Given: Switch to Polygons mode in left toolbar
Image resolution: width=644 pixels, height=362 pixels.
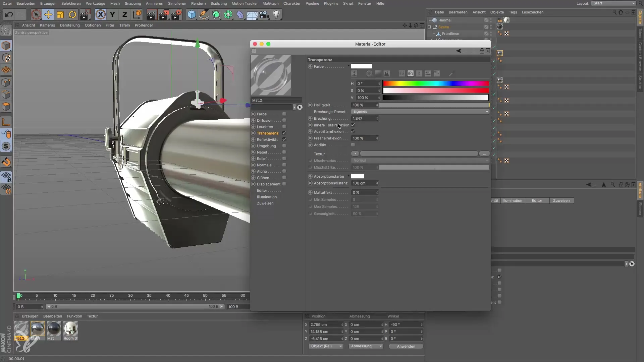Looking at the screenshot, I should click(x=6, y=107).
